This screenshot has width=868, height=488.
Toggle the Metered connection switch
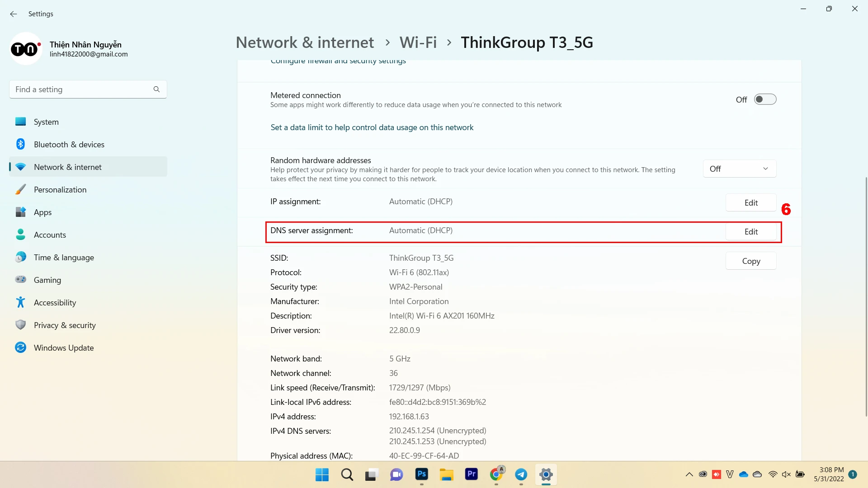point(765,99)
